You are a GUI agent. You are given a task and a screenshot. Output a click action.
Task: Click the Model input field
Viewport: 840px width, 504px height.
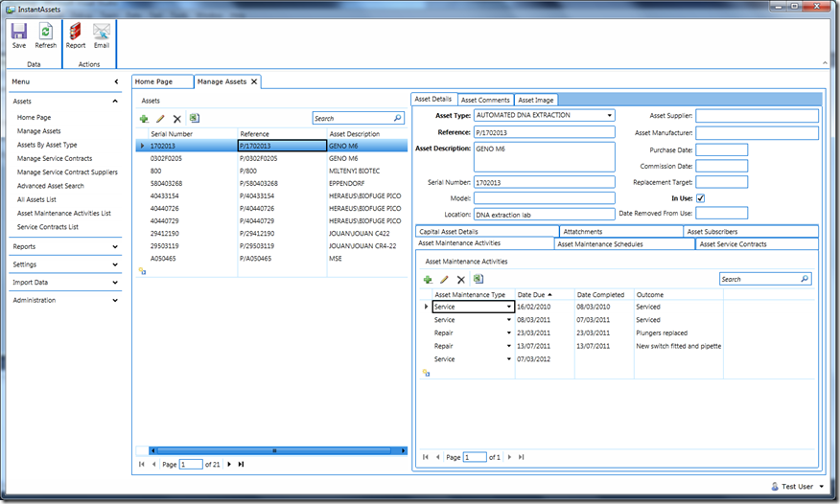[x=545, y=198]
